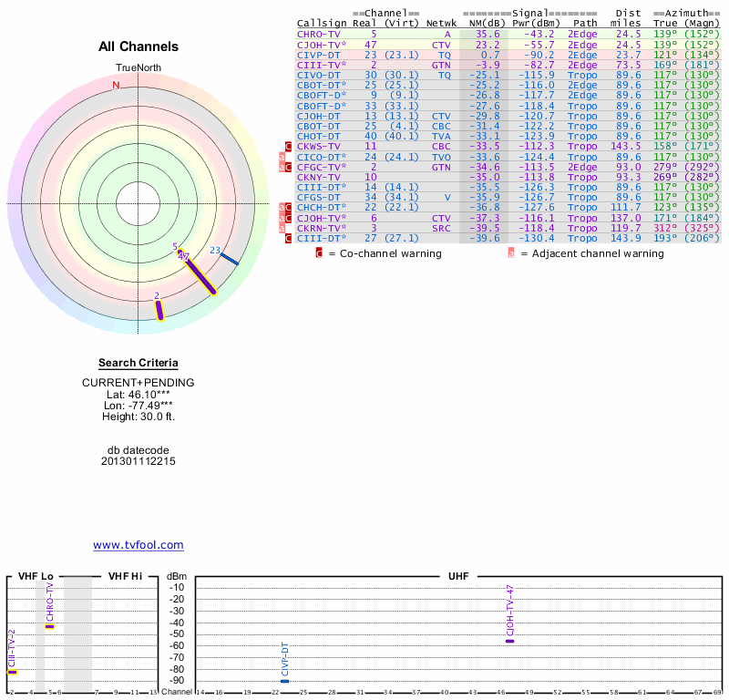Image resolution: width=729 pixels, height=700 pixels.
Task: Click the CJOH-TV-47 marker in UHF spectrum
Action: point(510,642)
